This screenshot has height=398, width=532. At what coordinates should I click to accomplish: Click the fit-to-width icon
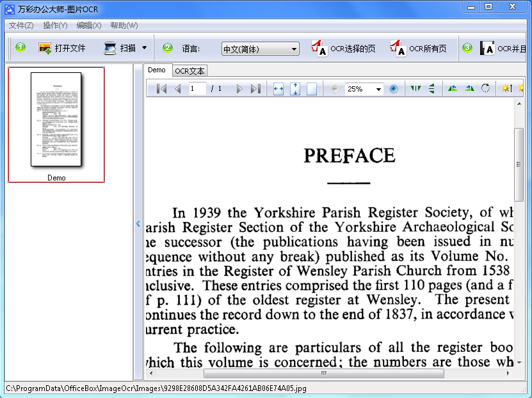(278, 89)
